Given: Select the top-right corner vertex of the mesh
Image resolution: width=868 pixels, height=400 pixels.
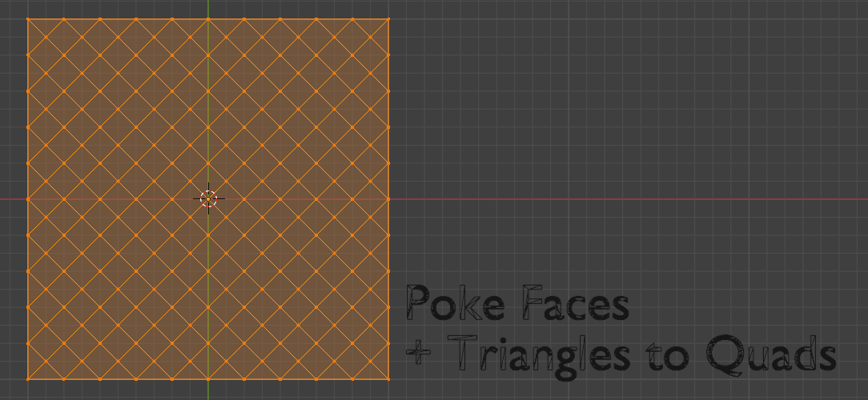Looking at the screenshot, I should 389,18.
